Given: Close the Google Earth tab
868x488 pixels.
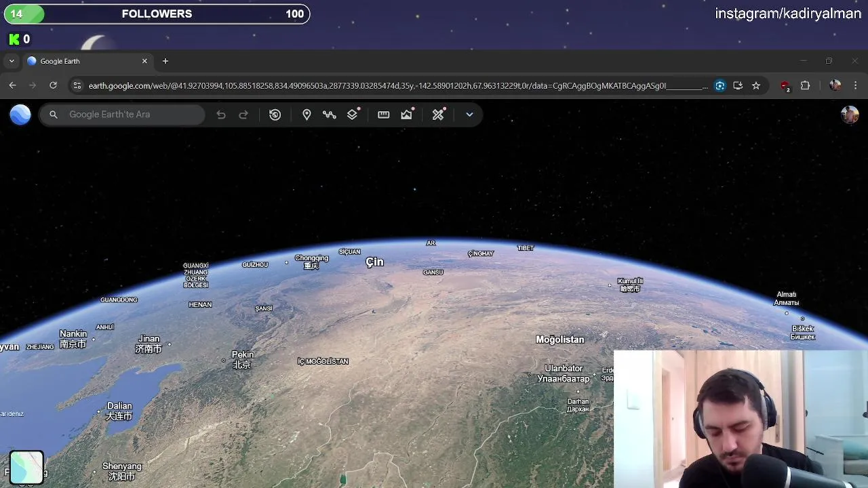Looking at the screenshot, I should (x=144, y=61).
